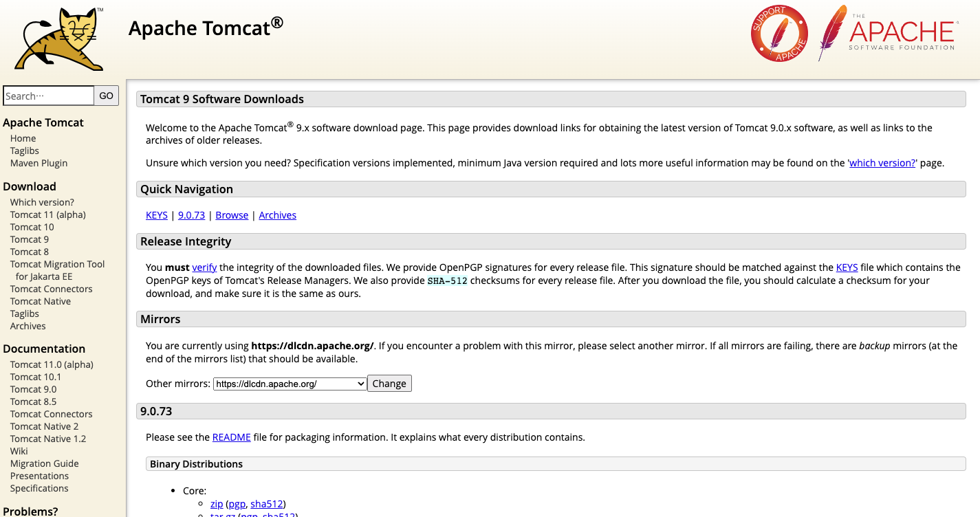Open Tomcat 11.0 (alpha) documentation
This screenshot has width=980, height=517.
coord(52,364)
